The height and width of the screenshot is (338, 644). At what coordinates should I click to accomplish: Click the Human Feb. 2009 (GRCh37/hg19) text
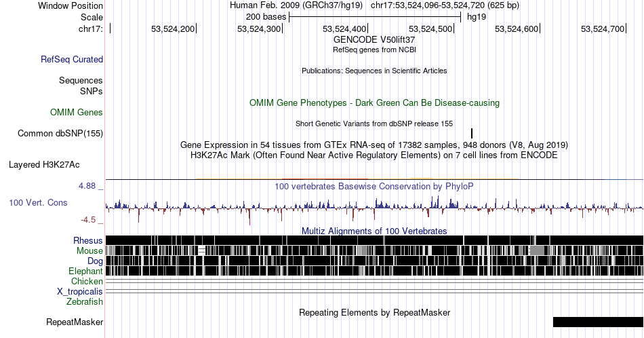[296, 5]
